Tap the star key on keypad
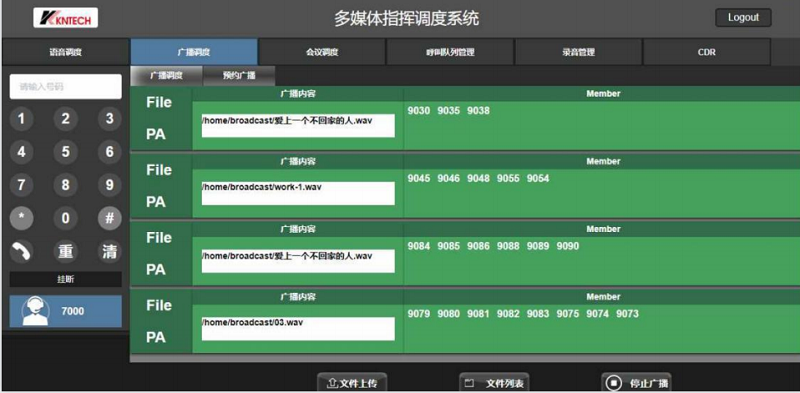Viewport: 800px width, 393px height. pos(21,218)
